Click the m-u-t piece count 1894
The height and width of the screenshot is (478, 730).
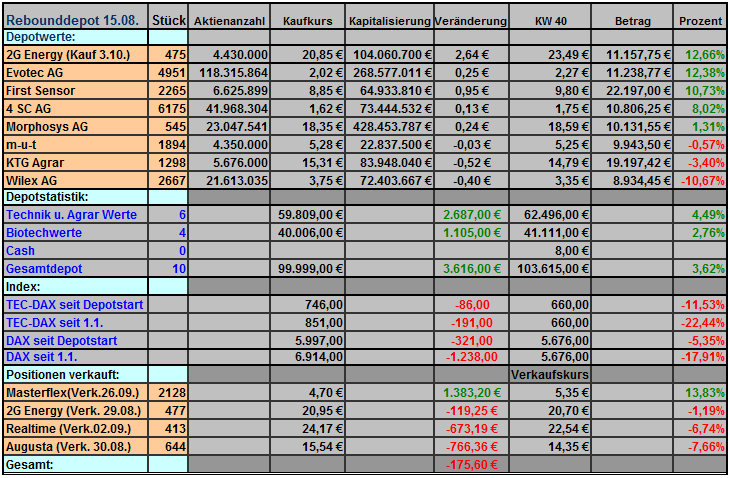coord(168,144)
